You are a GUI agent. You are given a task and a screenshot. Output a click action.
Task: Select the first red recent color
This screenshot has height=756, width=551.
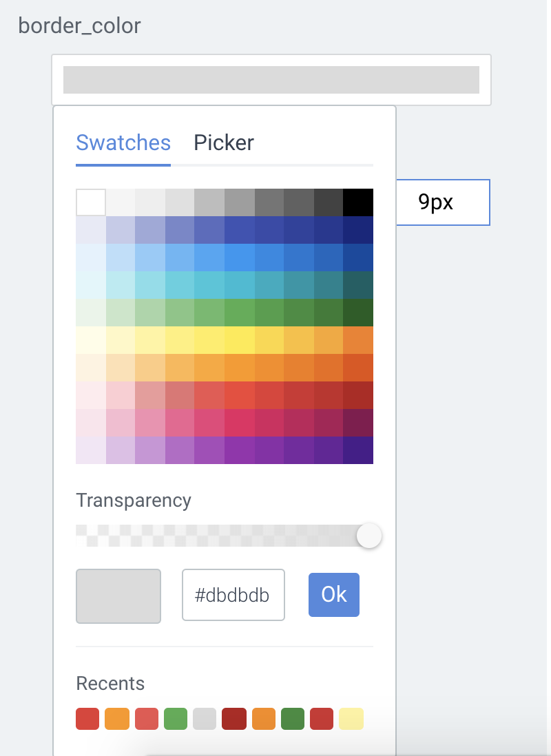coord(87,718)
